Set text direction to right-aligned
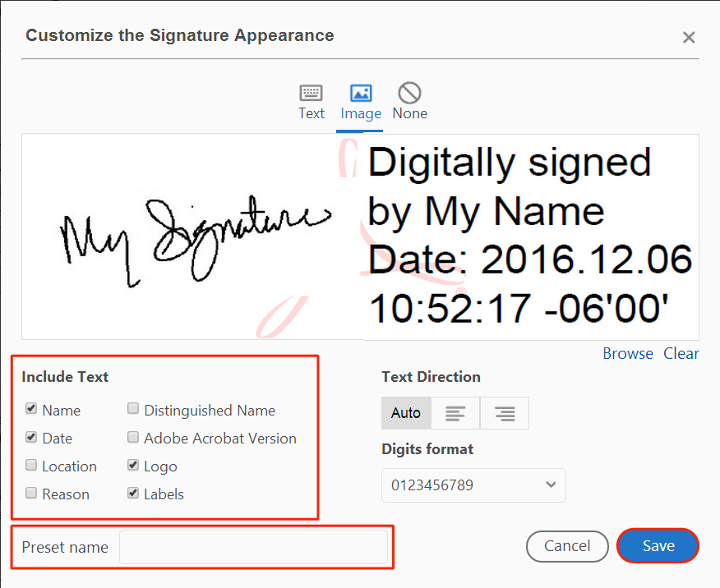Image resolution: width=720 pixels, height=588 pixels. (x=504, y=413)
